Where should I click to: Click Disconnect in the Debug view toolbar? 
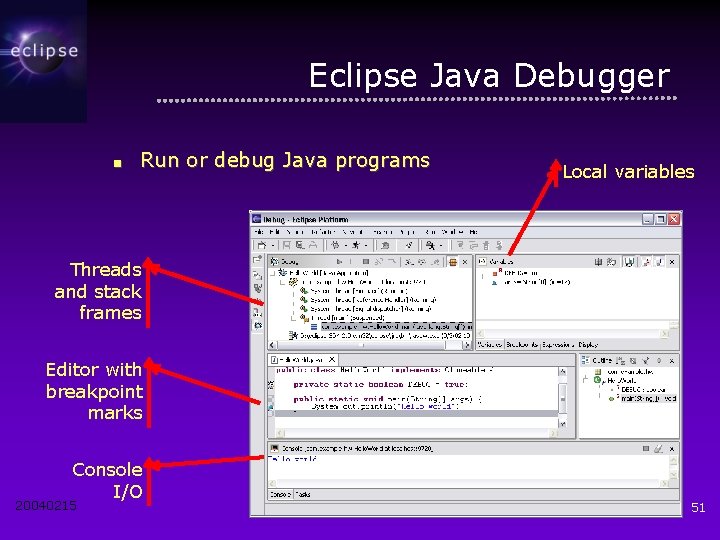[x=379, y=262]
